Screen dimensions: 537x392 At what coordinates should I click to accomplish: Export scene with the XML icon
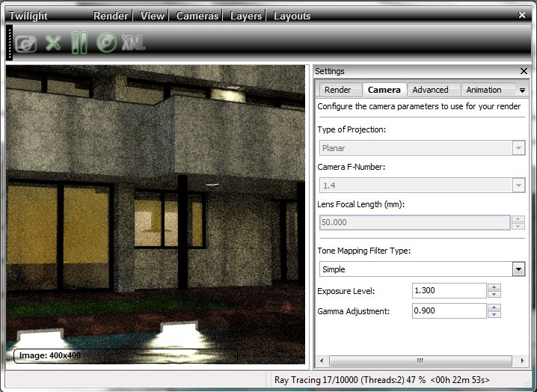tap(134, 43)
